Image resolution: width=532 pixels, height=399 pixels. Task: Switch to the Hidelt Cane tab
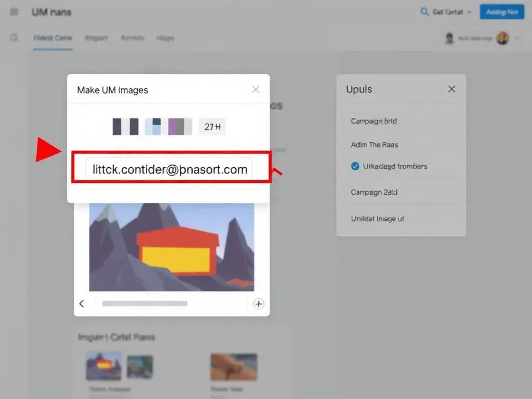point(52,38)
